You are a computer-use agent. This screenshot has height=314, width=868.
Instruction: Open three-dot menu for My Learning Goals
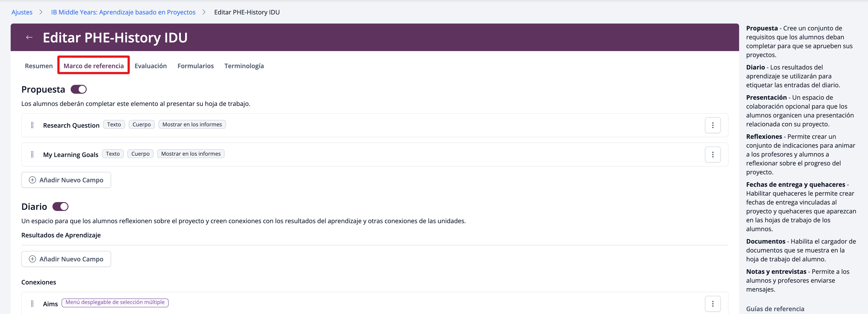(x=712, y=155)
